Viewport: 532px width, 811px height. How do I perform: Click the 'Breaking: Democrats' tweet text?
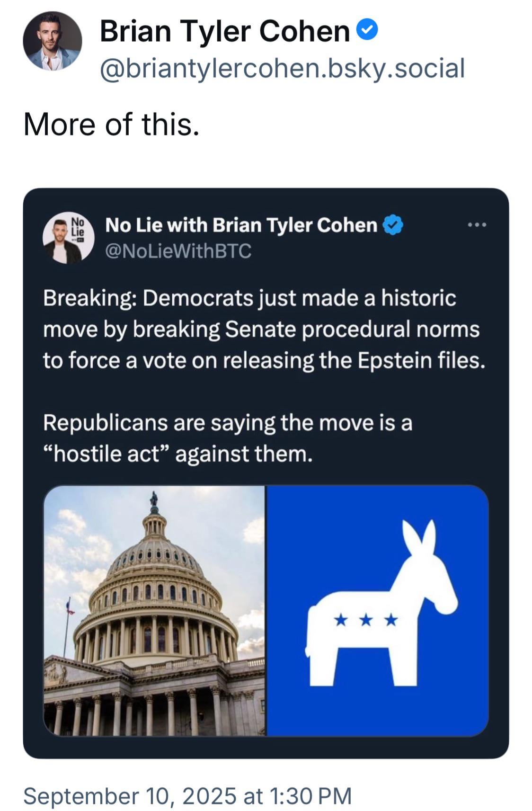coord(264,329)
